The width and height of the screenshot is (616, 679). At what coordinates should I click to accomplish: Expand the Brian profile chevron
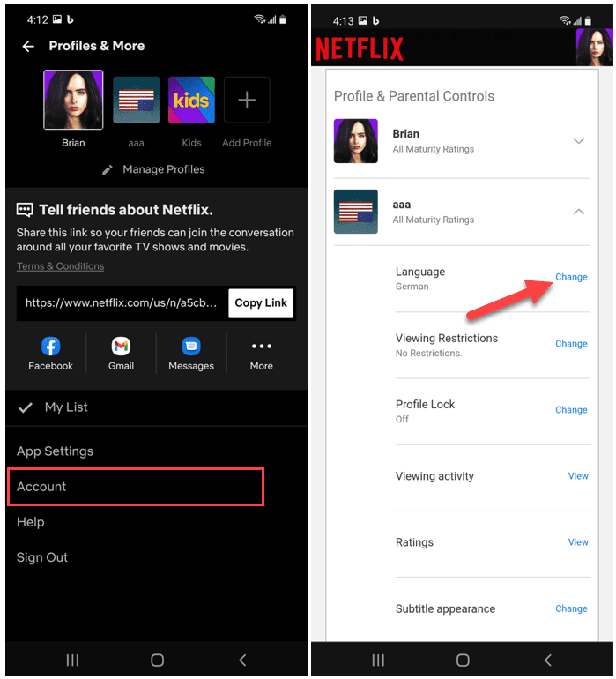coord(579,141)
